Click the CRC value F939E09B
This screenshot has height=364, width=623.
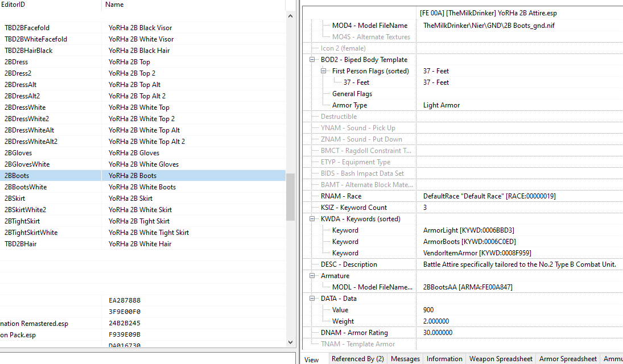pyautogui.click(x=125, y=334)
